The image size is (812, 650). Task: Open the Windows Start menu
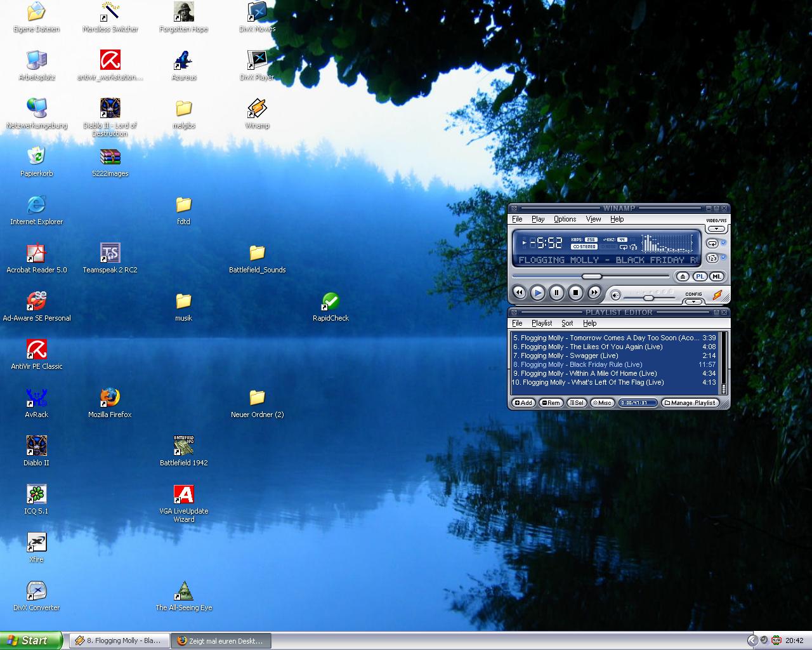pyautogui.click(x=31, y=640)
